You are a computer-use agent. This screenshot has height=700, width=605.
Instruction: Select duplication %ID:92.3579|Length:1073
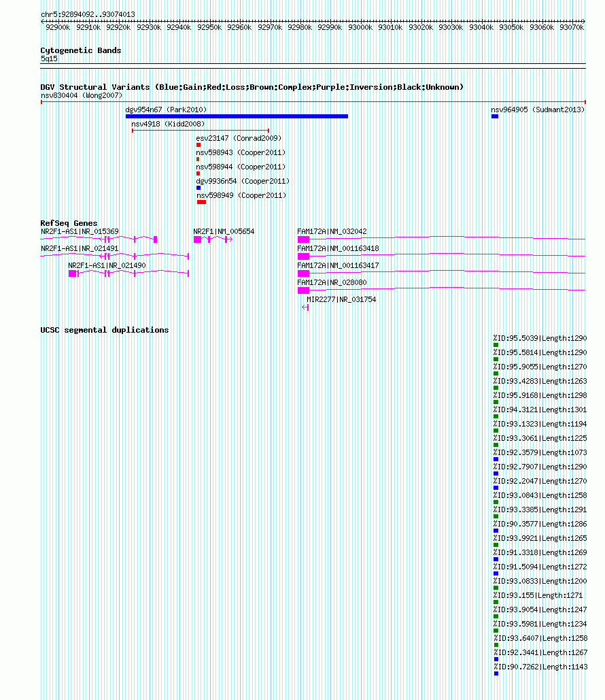coord(540,452)
